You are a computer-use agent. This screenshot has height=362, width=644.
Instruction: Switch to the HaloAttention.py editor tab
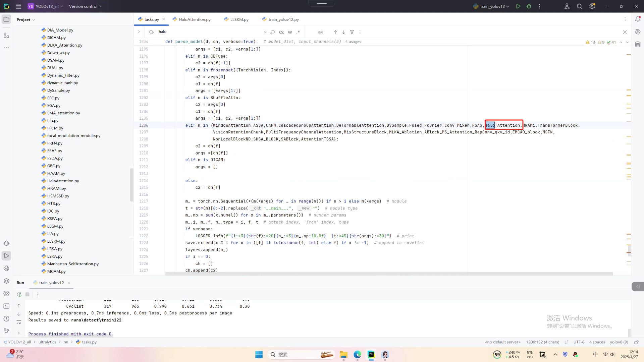point(195,19)
